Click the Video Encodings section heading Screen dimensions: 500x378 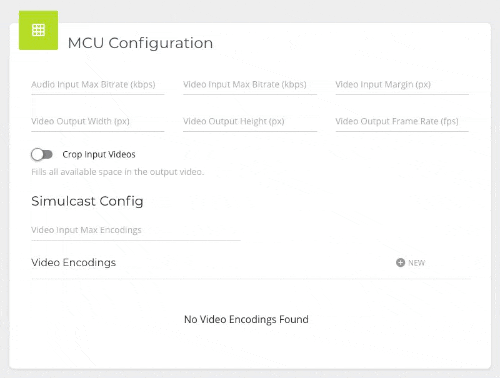(74, 263)
